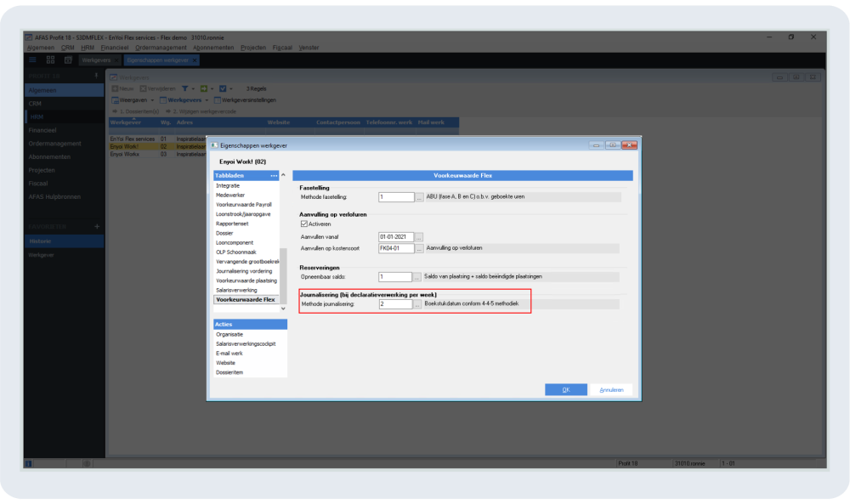Click the Methode journalisering input field
The width and height of the screenshot is (850, 504).
396,304
